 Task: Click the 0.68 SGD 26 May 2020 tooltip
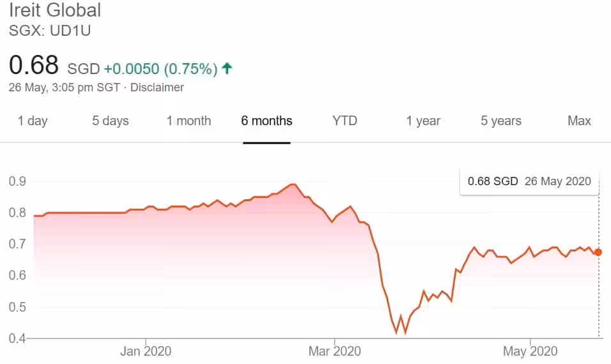point(529,181)
